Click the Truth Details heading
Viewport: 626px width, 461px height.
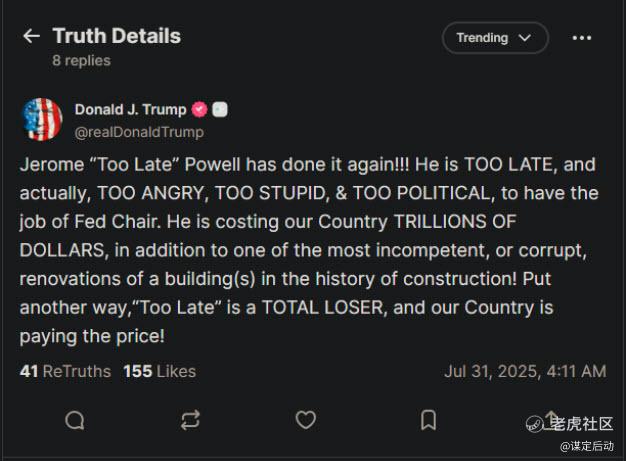click(x=116, y=36)
